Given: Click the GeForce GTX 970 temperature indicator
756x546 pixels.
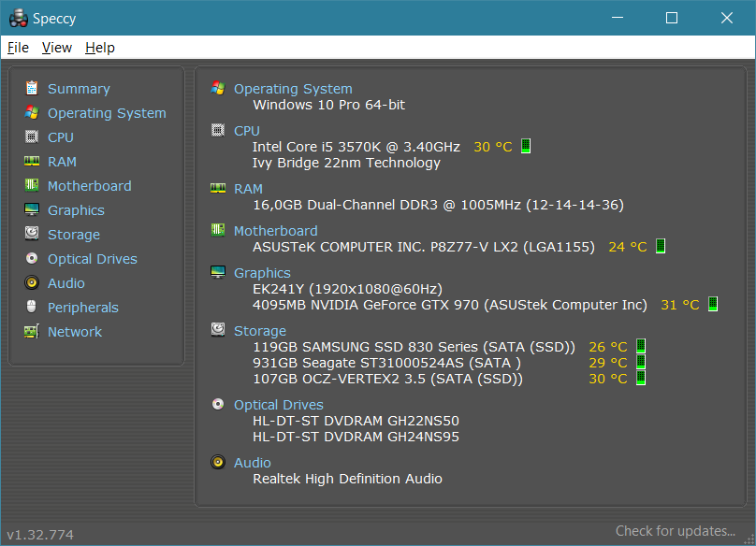Looking at the screenshot, I should pos(713,304).
